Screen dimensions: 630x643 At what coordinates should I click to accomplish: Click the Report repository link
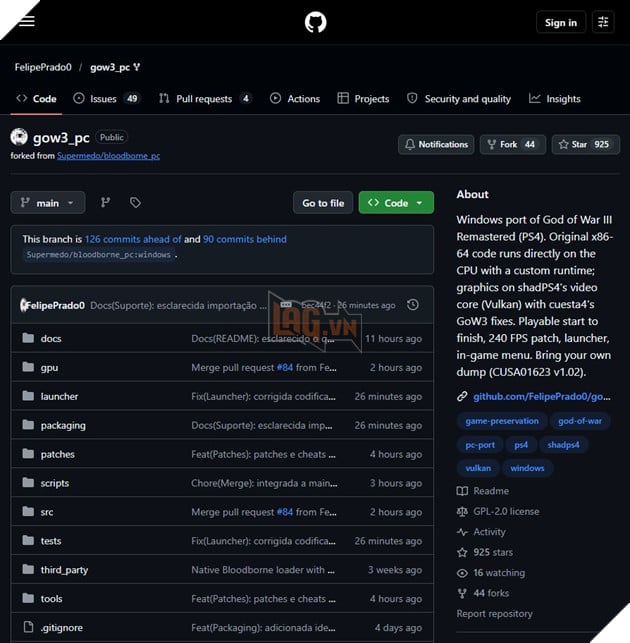coord(495,614)
